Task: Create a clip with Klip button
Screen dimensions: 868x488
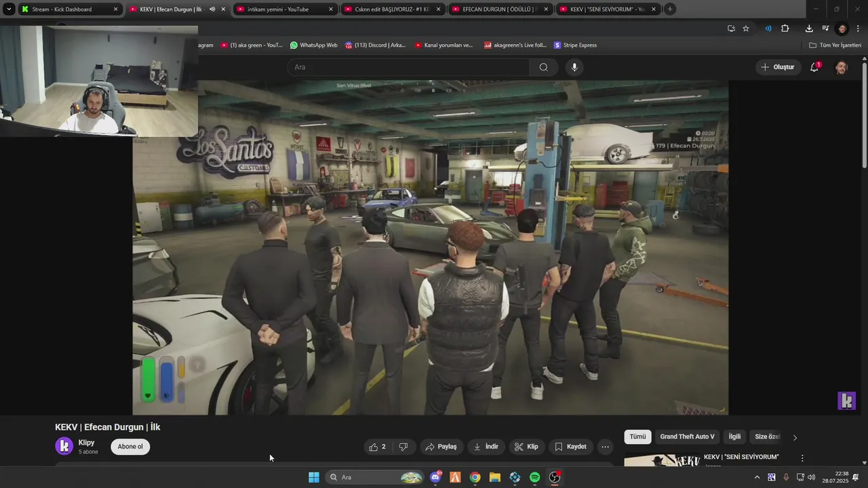Action: click(x=526, y=447)
